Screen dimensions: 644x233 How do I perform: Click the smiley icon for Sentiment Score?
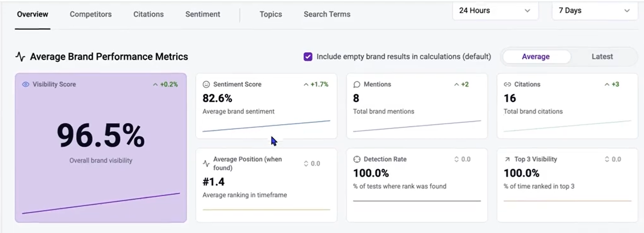pyautogui.click(x=206, y=84)
